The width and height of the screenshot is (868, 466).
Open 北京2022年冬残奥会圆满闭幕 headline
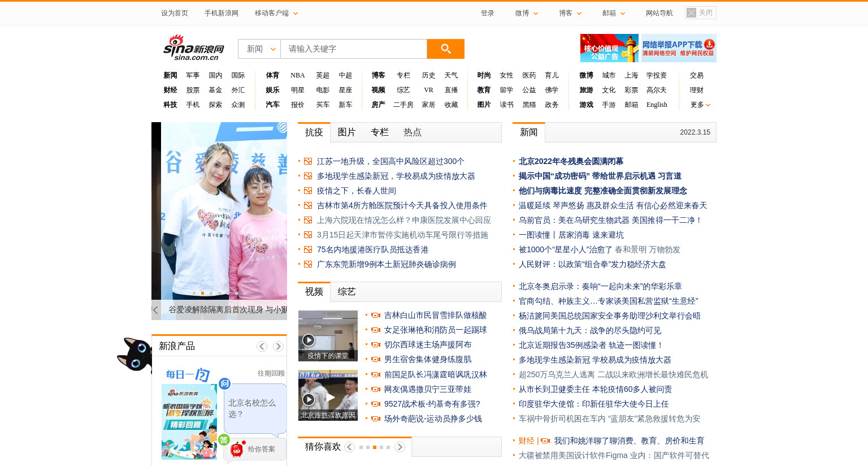click(x=571, y=162)
